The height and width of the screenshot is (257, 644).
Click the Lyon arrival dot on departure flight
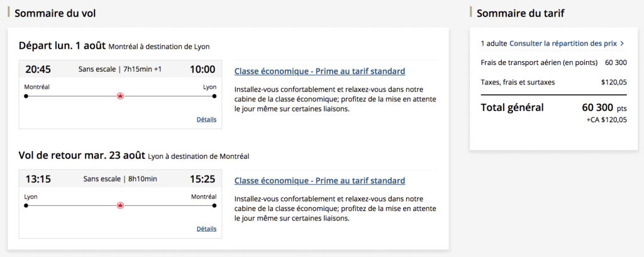pos(214,96)
